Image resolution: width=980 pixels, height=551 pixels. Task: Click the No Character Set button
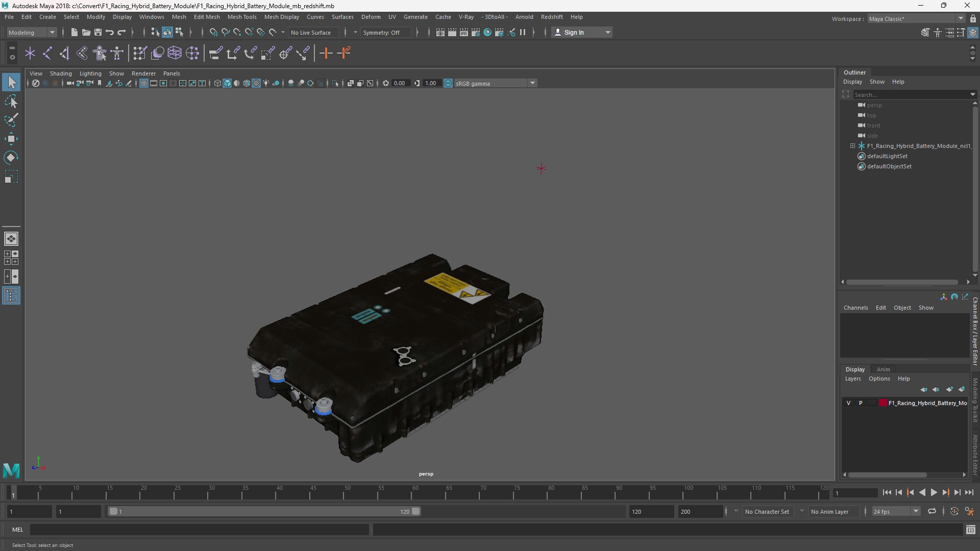(767, 511)
